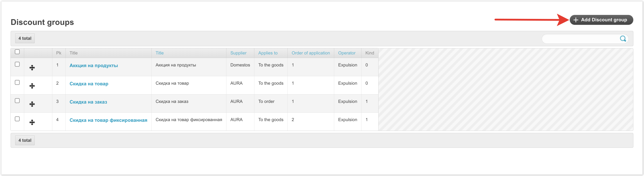Click the bottom 4 total counter
Viewport: 644px width, 176px height.
(25, 140)
